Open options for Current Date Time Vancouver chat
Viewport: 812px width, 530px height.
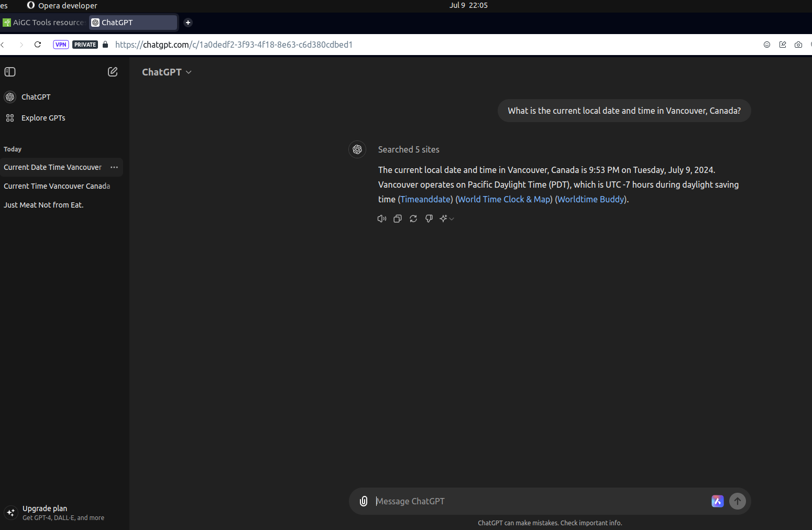click(x=114, y=167)
